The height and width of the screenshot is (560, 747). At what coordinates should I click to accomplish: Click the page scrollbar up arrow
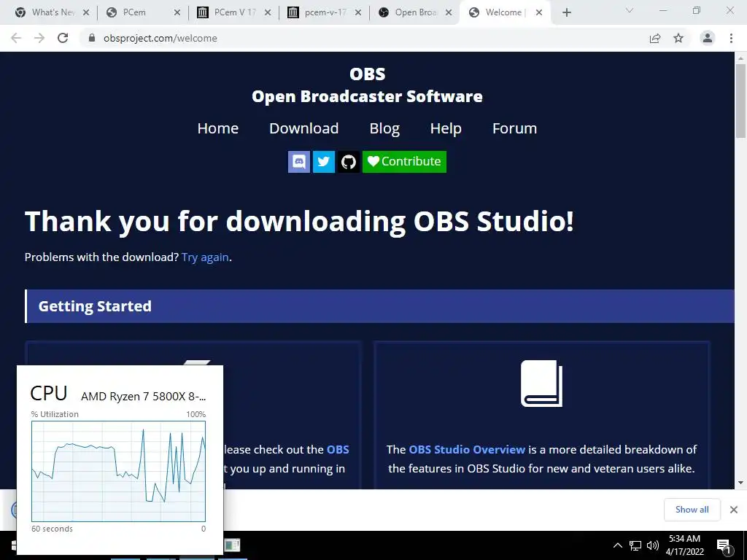click(x=740, y=58)
